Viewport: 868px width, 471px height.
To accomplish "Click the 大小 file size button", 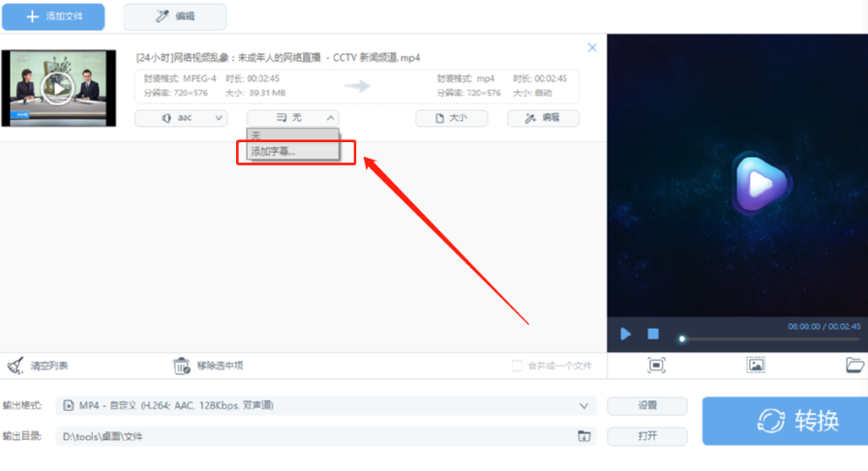I will 451,118.
